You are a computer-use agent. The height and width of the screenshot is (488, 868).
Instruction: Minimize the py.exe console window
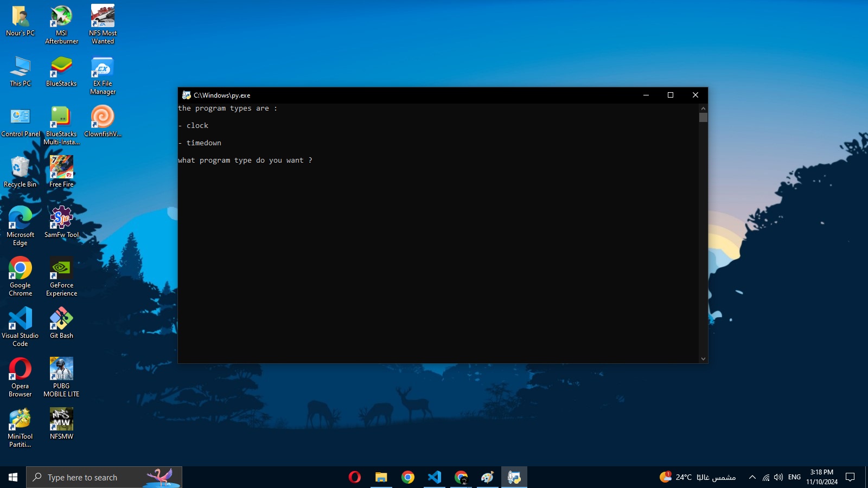tap(646, 95)
